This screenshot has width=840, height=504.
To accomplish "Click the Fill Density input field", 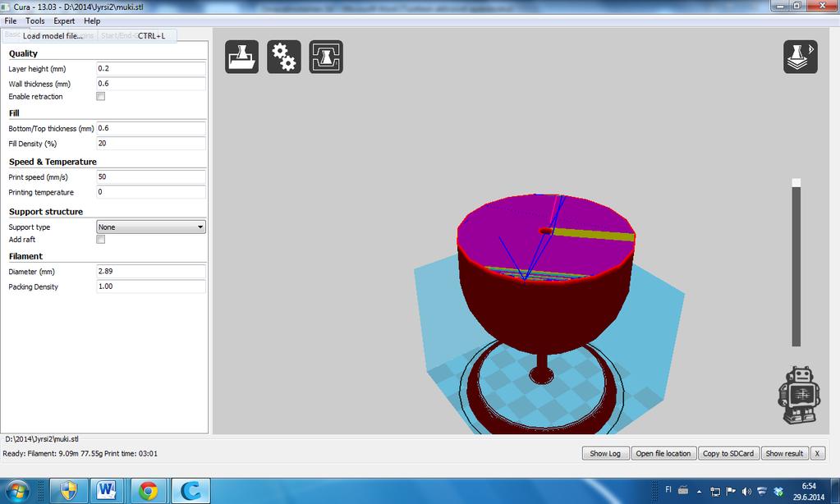I will [151, 144].
